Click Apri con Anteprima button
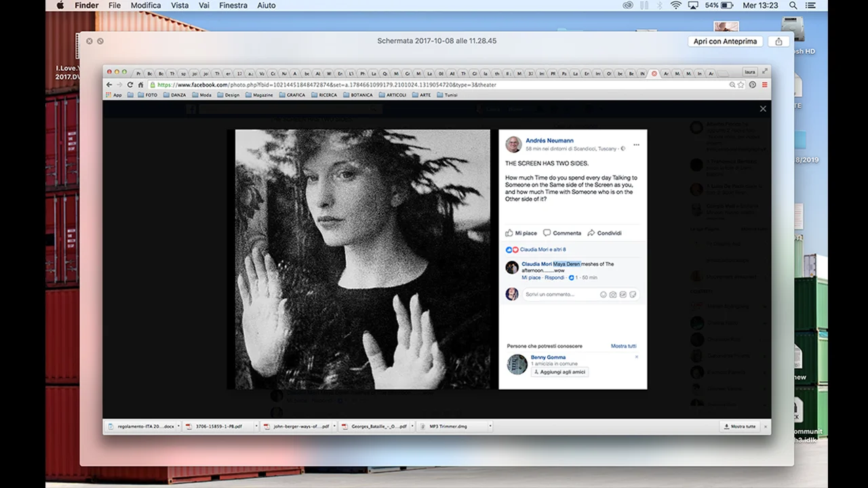 coord(725,41)
